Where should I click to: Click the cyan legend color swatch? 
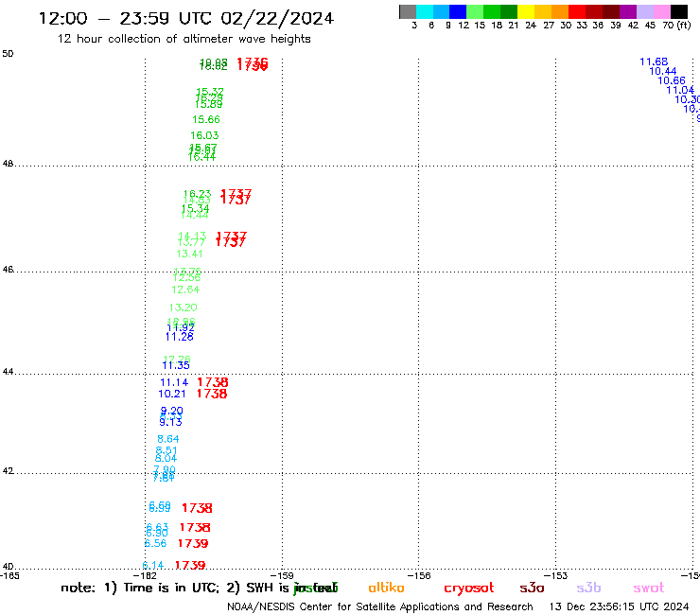pyautogui.click(x=425, y=11)
